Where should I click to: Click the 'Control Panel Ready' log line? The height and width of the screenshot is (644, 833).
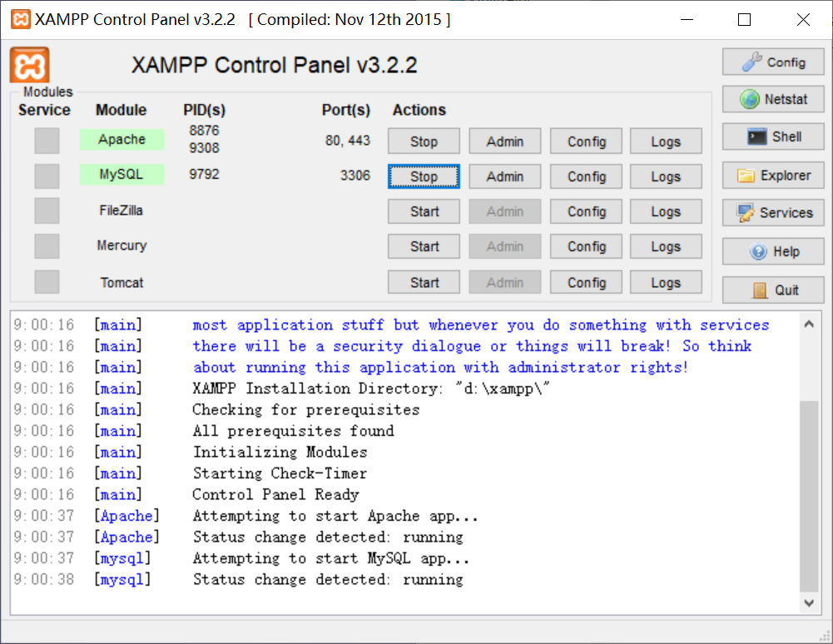[275, 494]
